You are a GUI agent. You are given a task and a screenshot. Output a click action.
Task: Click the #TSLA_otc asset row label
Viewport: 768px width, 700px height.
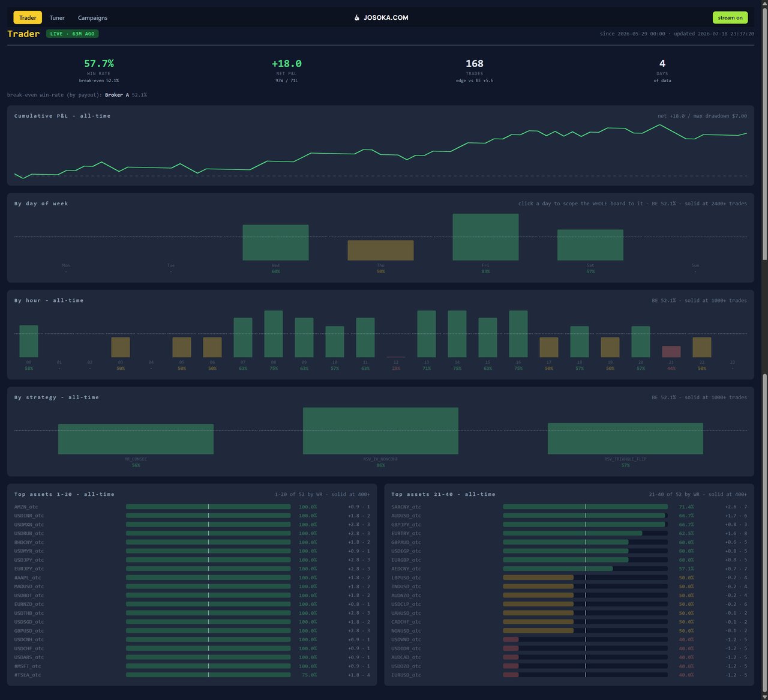click(28, 675)
